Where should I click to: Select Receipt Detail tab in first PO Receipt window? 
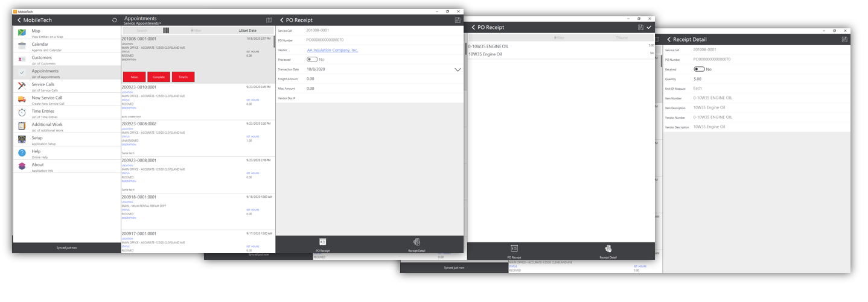pyautogui.click(x=416, y=244)
